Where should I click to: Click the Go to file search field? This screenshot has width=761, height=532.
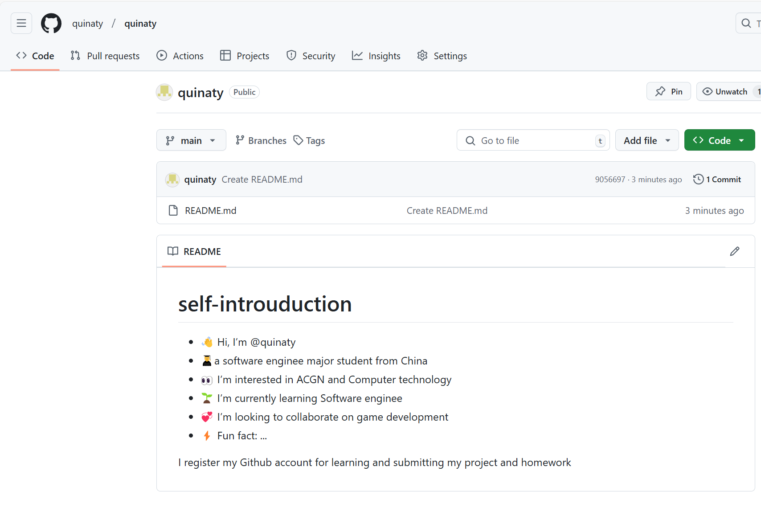pyautogui.click(x=532, y=140)
